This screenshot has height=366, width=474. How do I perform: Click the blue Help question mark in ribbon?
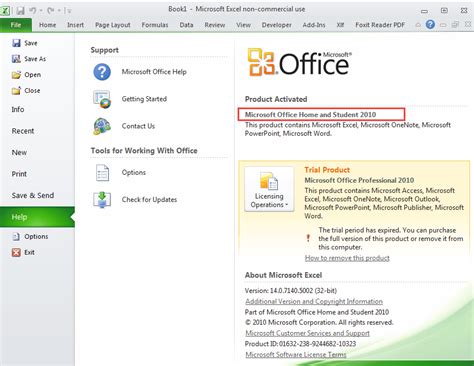click(430, 24)
